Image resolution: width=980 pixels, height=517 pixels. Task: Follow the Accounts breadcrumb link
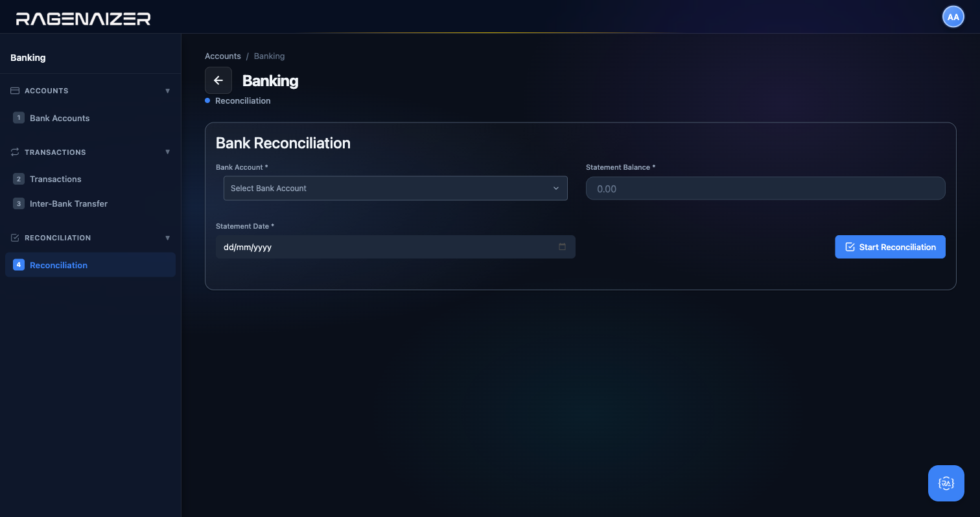point(223,56)
